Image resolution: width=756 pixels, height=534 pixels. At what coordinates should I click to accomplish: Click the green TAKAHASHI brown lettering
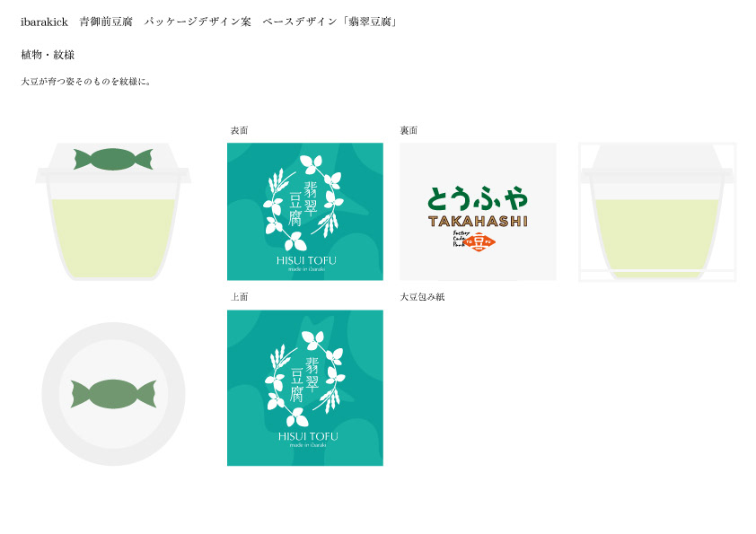coord(478,221)
